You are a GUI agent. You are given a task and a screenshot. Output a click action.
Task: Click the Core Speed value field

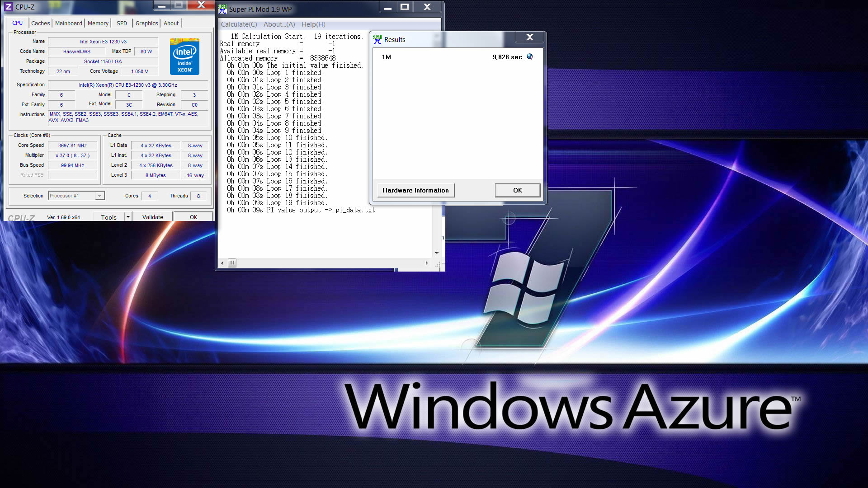(72, 145)
